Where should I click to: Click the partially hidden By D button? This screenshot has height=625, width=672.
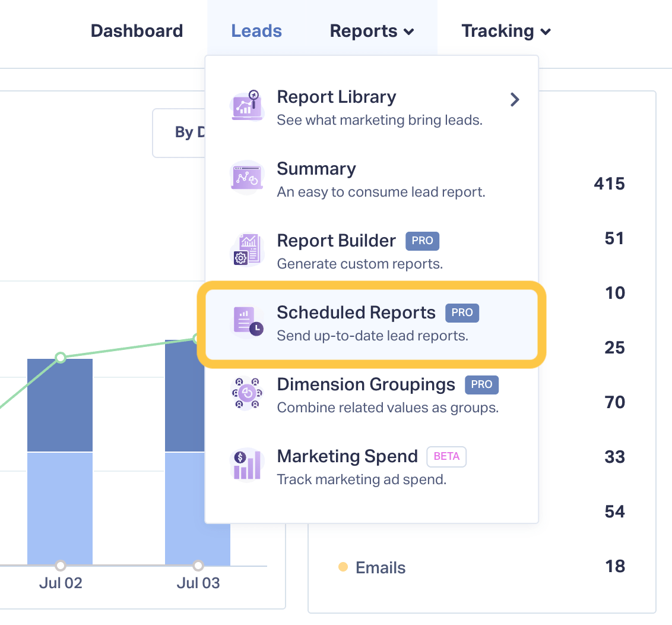click(179, 133)
